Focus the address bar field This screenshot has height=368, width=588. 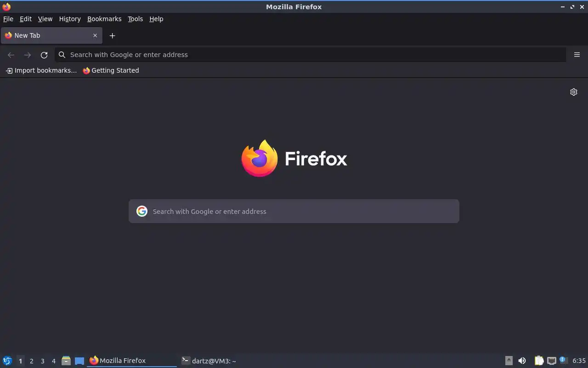click(311, 55)
